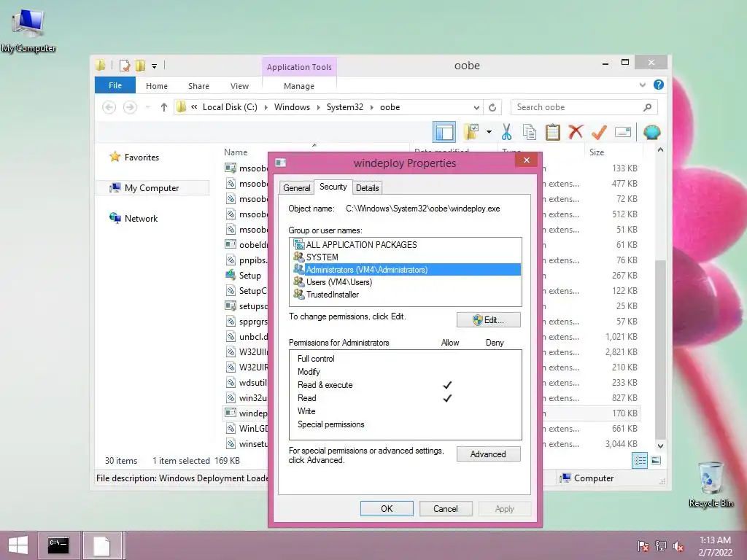Open the File menu tab
This screenshot has width=747, height=560.
pyautogui.click(x=115, y=85)
